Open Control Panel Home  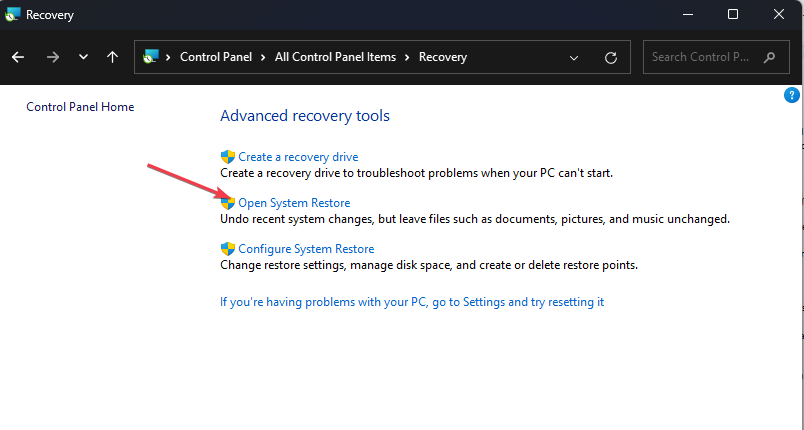click(x=80, y=107)
